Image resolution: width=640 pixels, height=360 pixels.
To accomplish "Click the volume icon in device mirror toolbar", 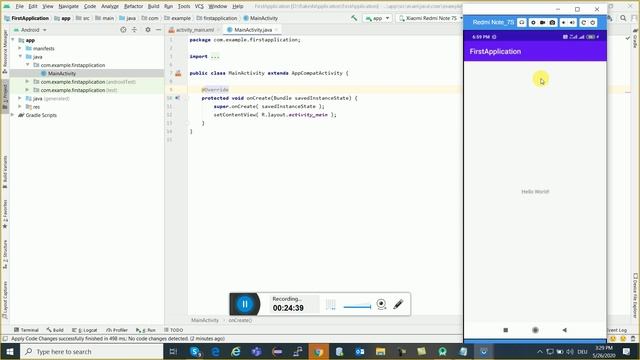I will click(572, 22).
